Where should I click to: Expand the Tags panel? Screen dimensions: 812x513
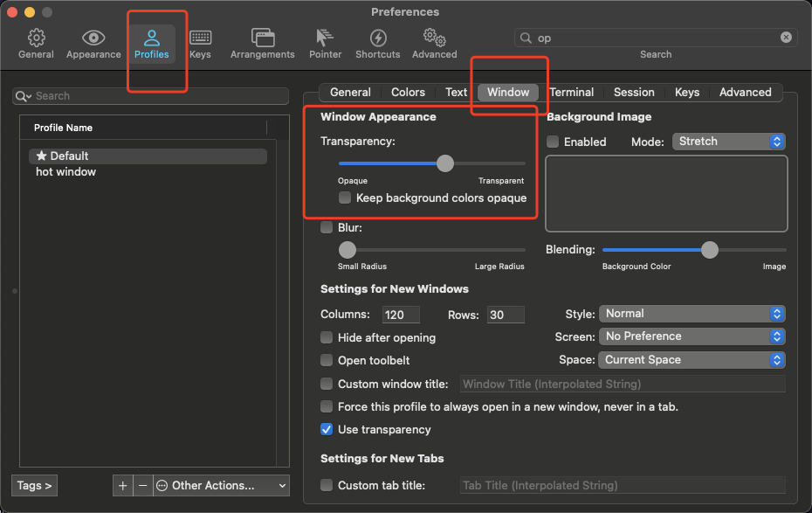pyautogui.click(x=34, y=486)
